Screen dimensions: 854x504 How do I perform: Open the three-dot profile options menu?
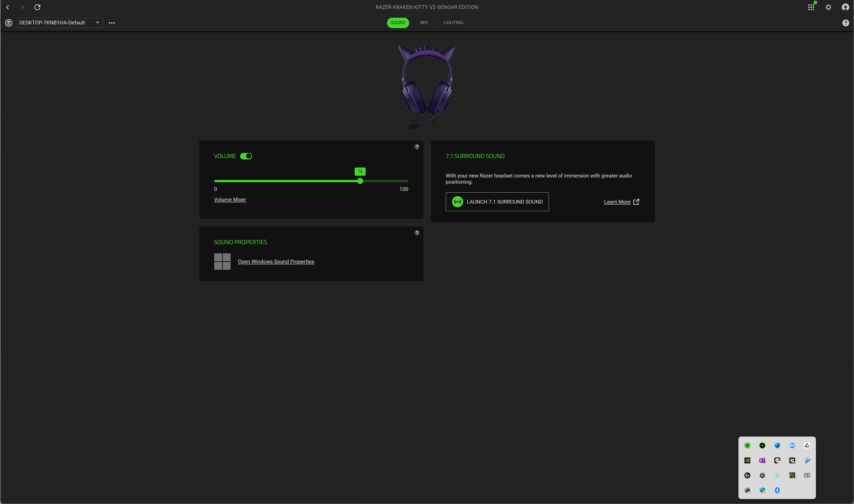tap(112, 23)
